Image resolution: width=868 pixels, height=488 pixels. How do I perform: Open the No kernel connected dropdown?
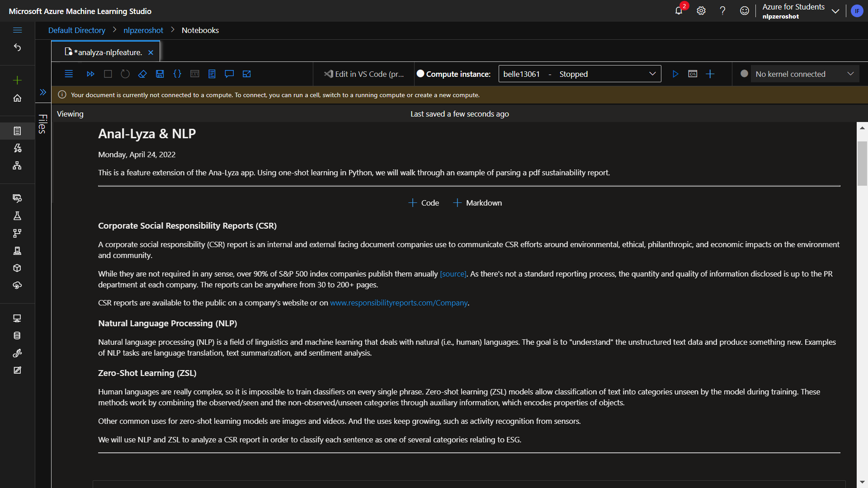pos(805,74)
